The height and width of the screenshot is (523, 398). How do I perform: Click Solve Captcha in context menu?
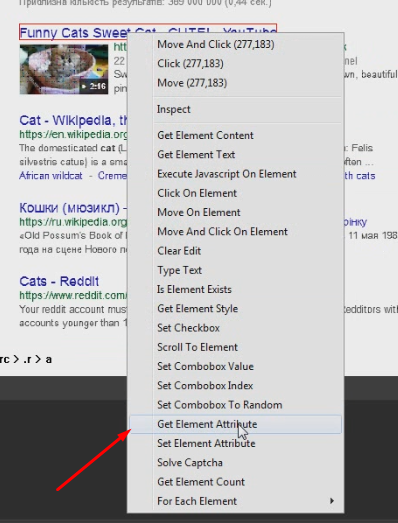236,463
